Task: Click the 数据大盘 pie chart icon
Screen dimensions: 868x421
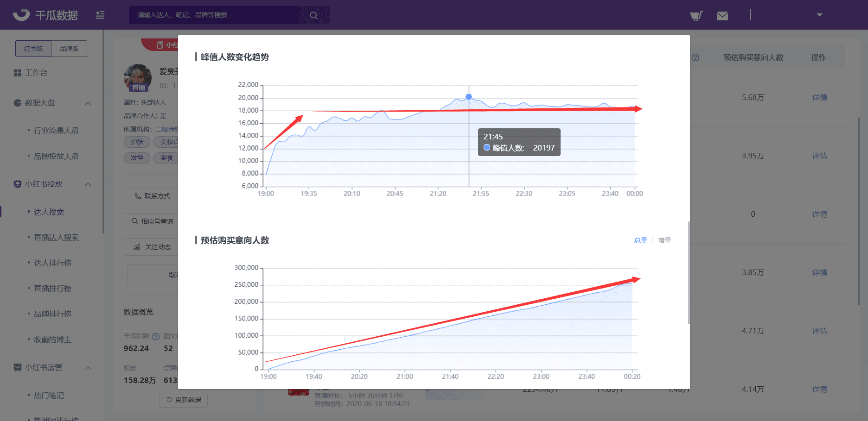Action: [18, 103]
